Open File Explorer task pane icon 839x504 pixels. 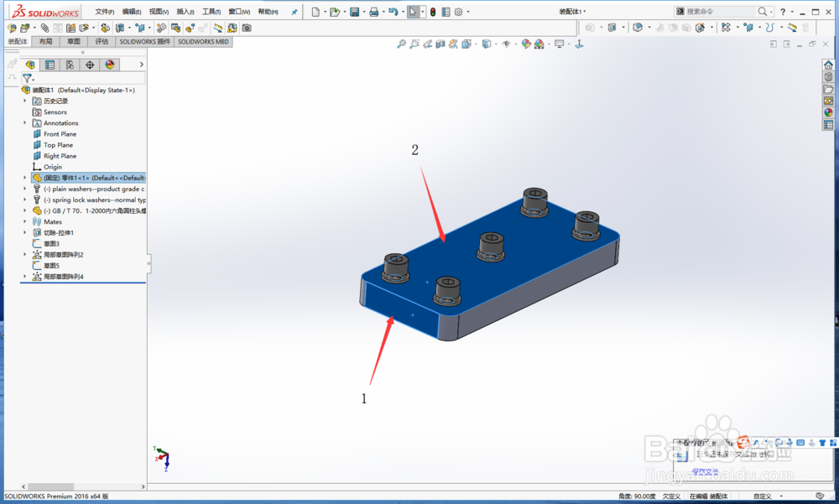tap(828, 88)
